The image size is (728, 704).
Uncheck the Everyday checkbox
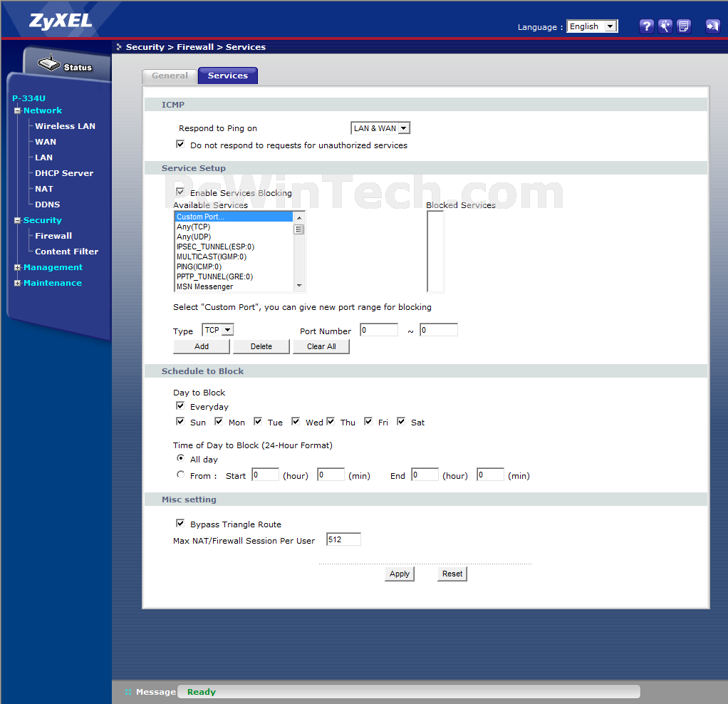coord(180,405)
